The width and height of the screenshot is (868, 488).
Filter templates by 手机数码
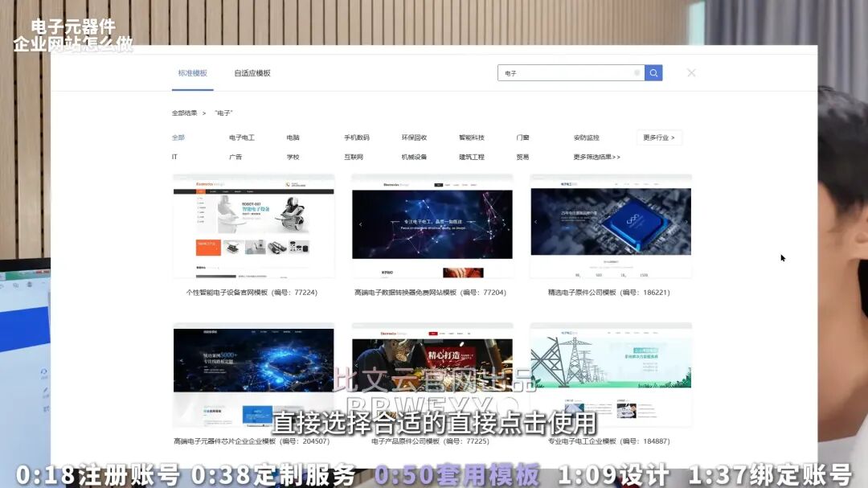pyautogui.click(x=357, y=137)
